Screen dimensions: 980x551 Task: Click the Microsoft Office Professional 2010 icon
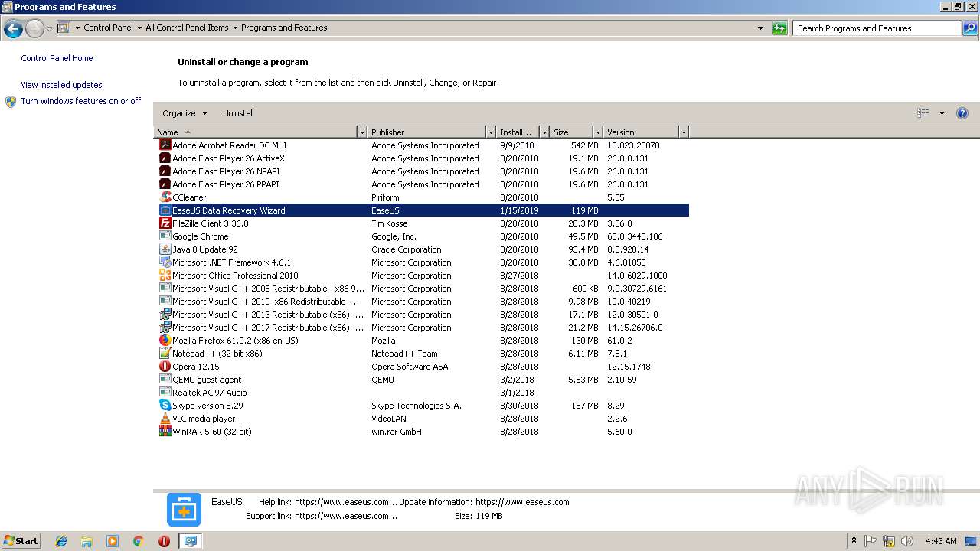[x=165, y=275]
